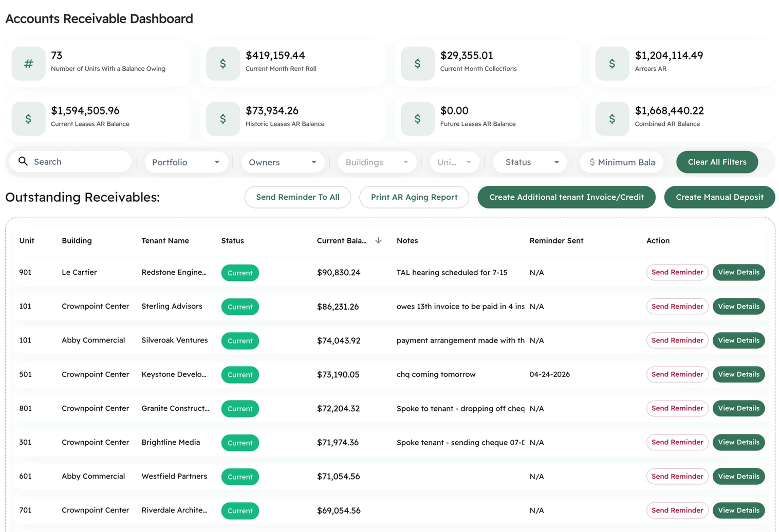The height and width of the screenshot is (532, 779).
Task: Click the Tenant Name column header
Action: [165, 240]
